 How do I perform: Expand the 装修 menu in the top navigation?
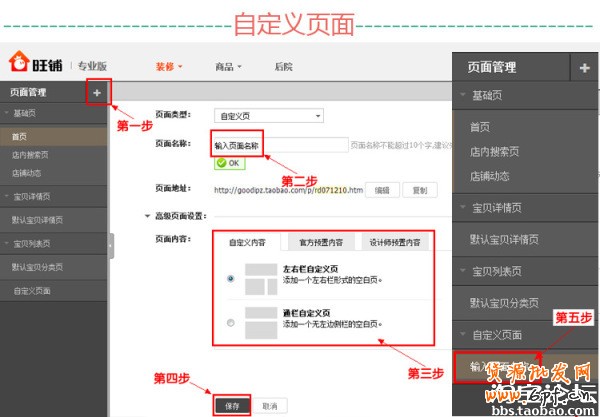[168, 67]
